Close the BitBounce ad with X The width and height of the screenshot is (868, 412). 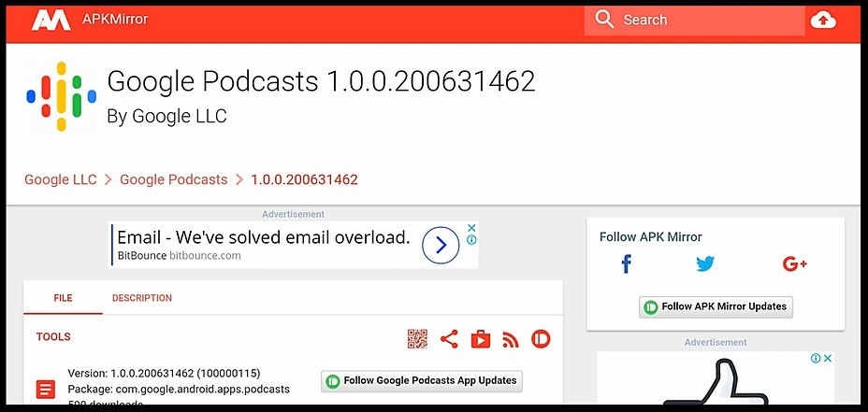(x=471, y=227)
